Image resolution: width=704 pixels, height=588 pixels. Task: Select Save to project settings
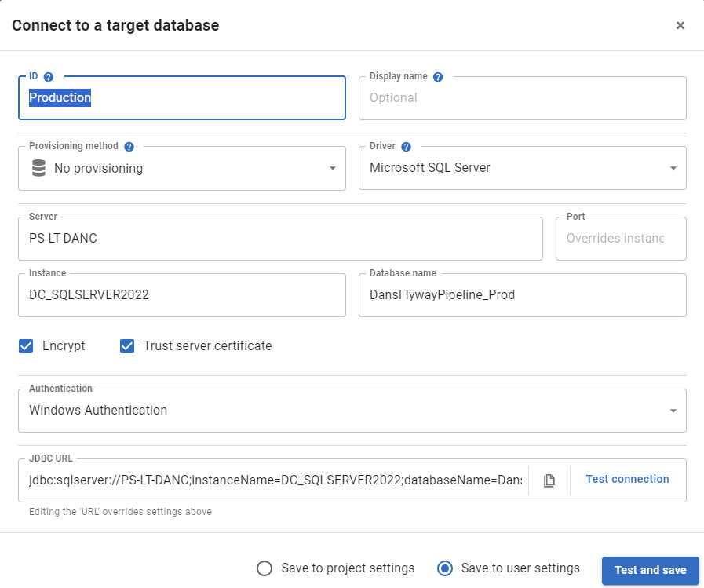click(264, 568)
